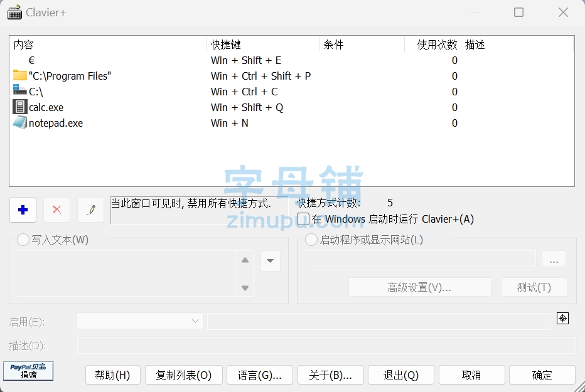
Task: Click the text box scroll-down arrow
Action: tap(245, 288)
